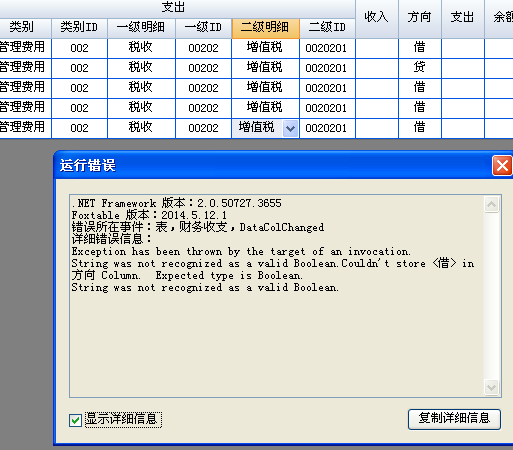
Task: Click scrollbar down arrow in error text
Action: click(x=491, y=387)
